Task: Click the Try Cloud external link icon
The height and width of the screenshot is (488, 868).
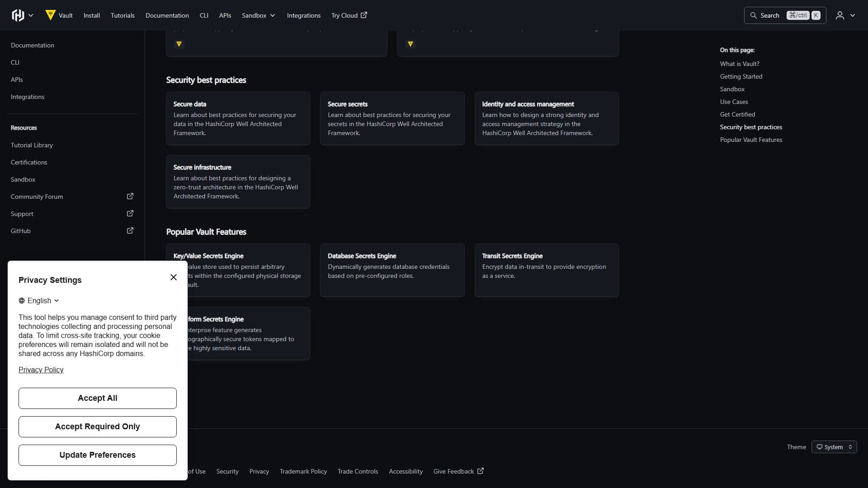Action: [364, 15]
